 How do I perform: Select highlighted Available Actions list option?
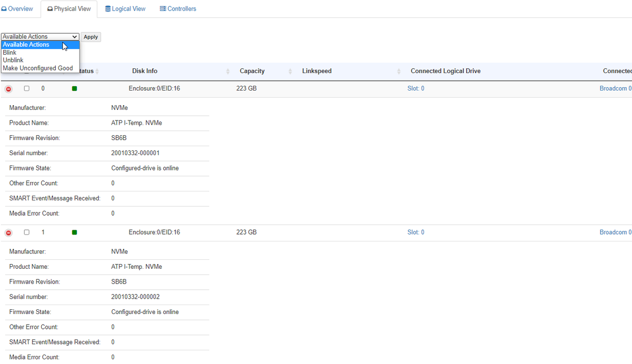tap(40, 45)
